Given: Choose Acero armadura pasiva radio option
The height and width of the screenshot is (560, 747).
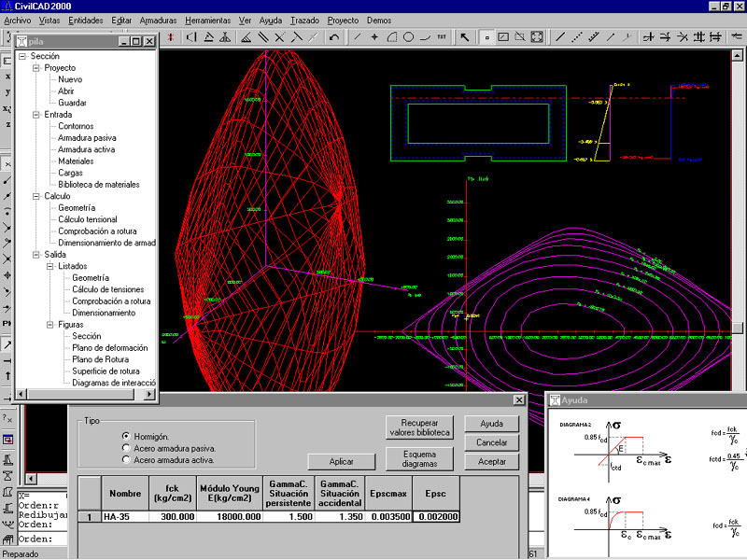Looking at the screenshot, I should tap(125, 448).
